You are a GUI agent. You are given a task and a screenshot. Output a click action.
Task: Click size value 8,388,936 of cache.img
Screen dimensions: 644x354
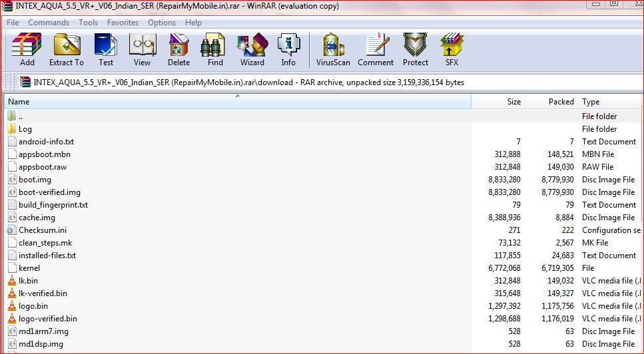point(504,218)
